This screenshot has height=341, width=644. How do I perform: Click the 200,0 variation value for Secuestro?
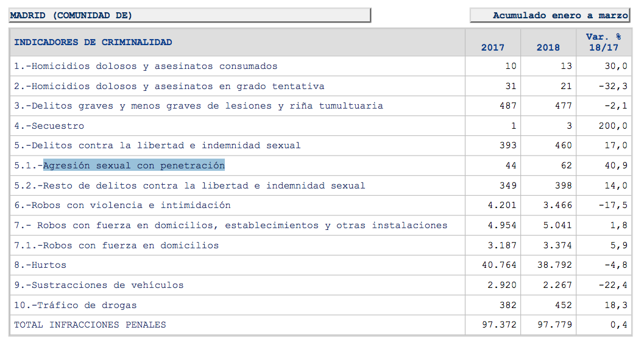coord(612,126)
